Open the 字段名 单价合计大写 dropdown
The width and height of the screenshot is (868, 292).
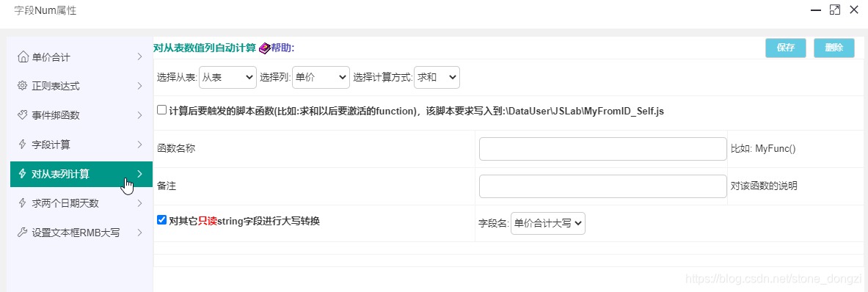[x=548, y=224]
